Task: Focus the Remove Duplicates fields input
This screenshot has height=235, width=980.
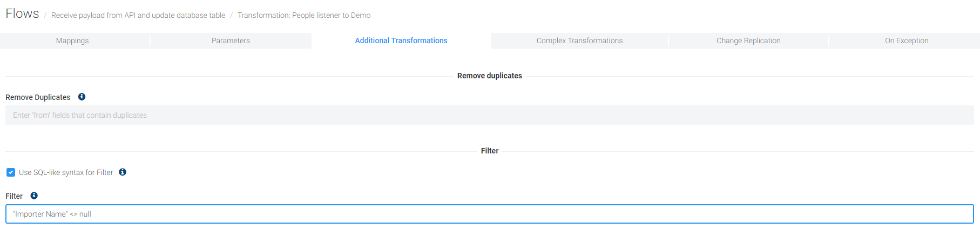Action: click(x=489, y=115)
